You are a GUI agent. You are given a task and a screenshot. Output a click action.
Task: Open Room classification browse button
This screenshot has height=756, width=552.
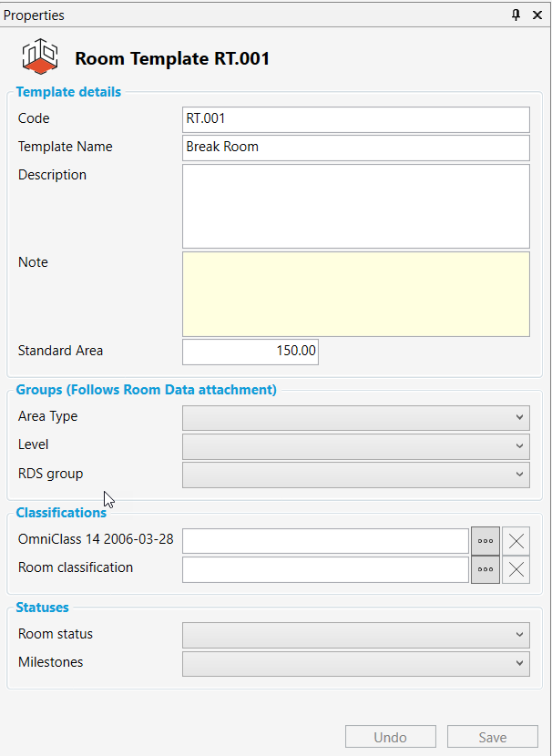[x=486, y=570]
